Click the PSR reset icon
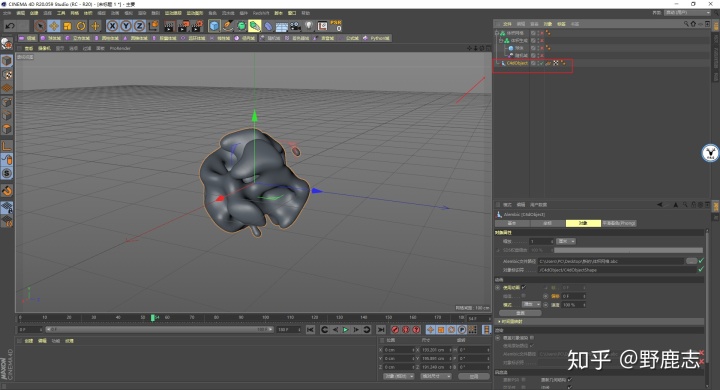The width and height of the screenshot is (720, 390). coord(336,26)
